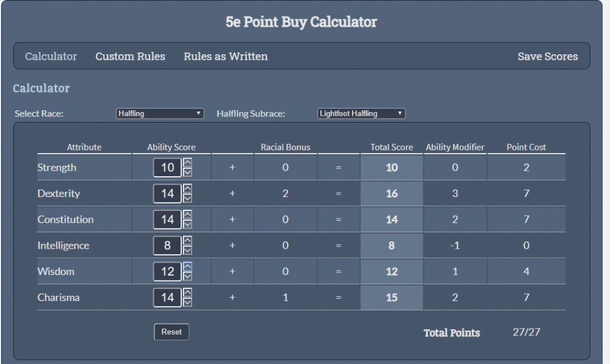
Task: Focus the Strength score input field
Action: tap(167, 168)
